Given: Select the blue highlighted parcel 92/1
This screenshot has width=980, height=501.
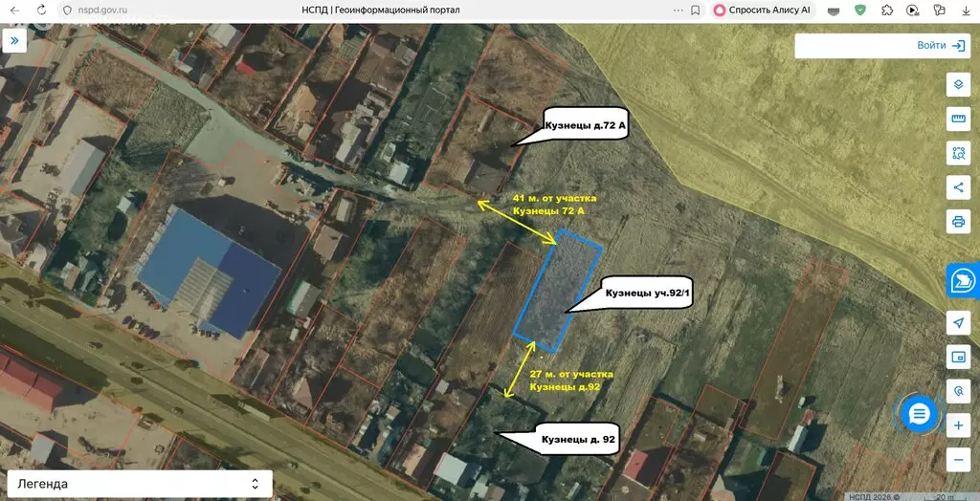Looking at the screenshot, I should (x=558, y=291).
